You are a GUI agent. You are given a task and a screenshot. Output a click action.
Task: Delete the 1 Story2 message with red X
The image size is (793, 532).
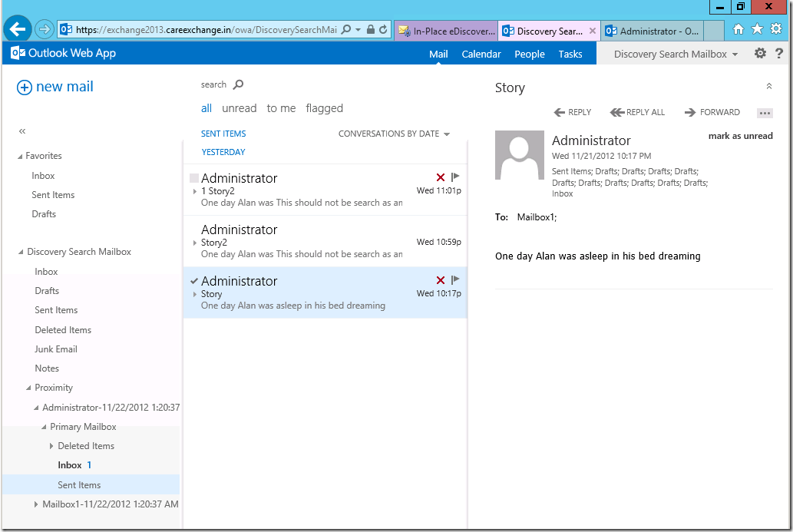coord(441,177)
